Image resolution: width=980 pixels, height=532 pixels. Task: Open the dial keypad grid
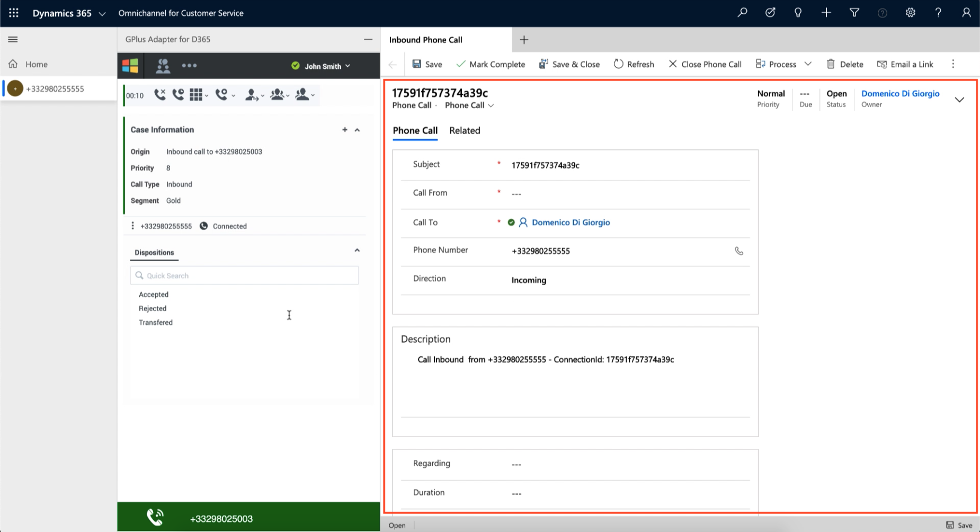click(x=196, y=95)
